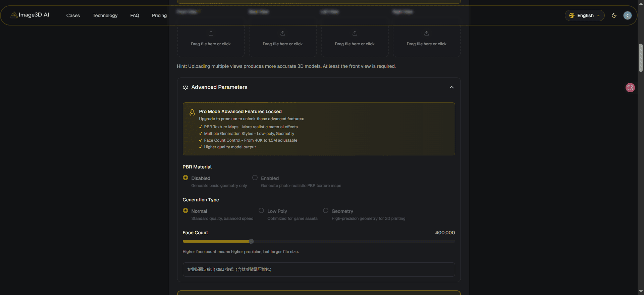Screen dimensions: 644x295
Task: Collapse the Advanced Parameters section
Action: tap(451, 87)
